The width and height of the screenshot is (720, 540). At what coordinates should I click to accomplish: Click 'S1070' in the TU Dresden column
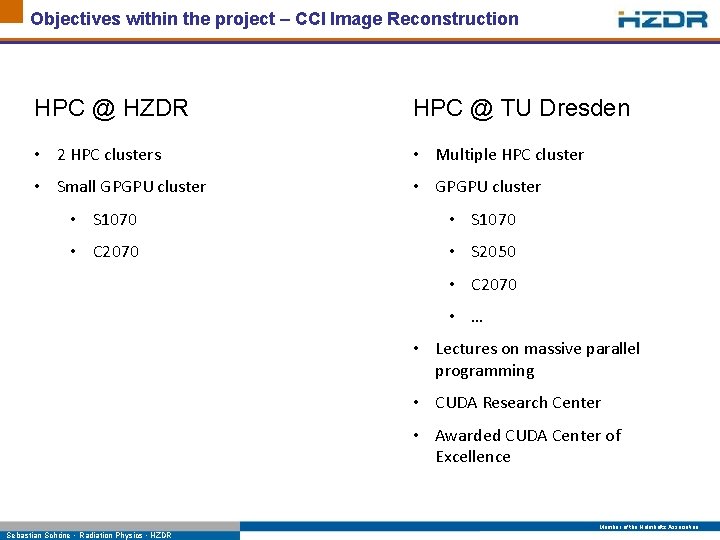[493, 219]
